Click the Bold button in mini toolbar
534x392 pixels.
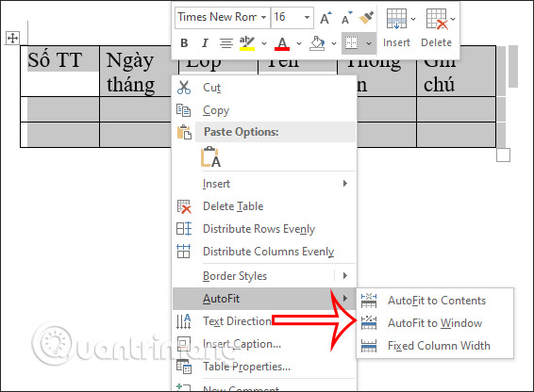184,43
